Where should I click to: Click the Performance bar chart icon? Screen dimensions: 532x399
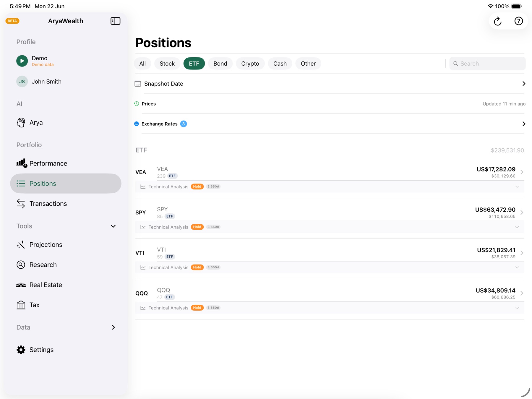coord(21,163)
